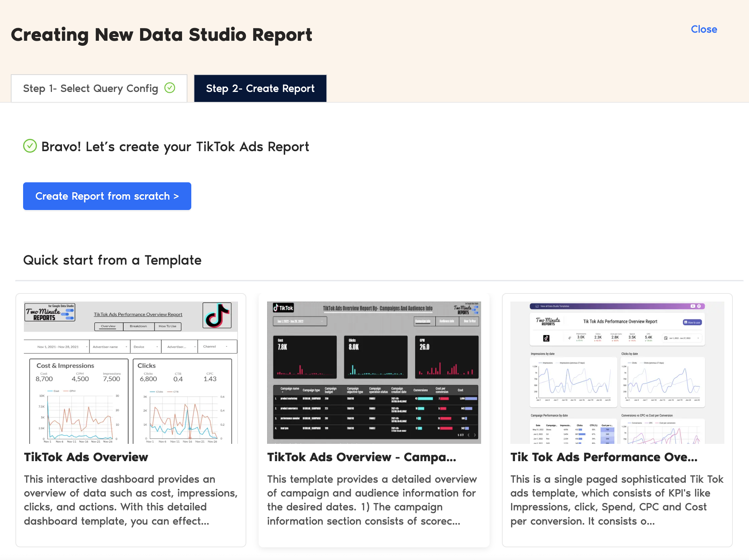This screenshot has width=749, height=560.
Task: Click "Bravo! Let's create your TikTok Ads Report"
Action: (x=175, y=147)
